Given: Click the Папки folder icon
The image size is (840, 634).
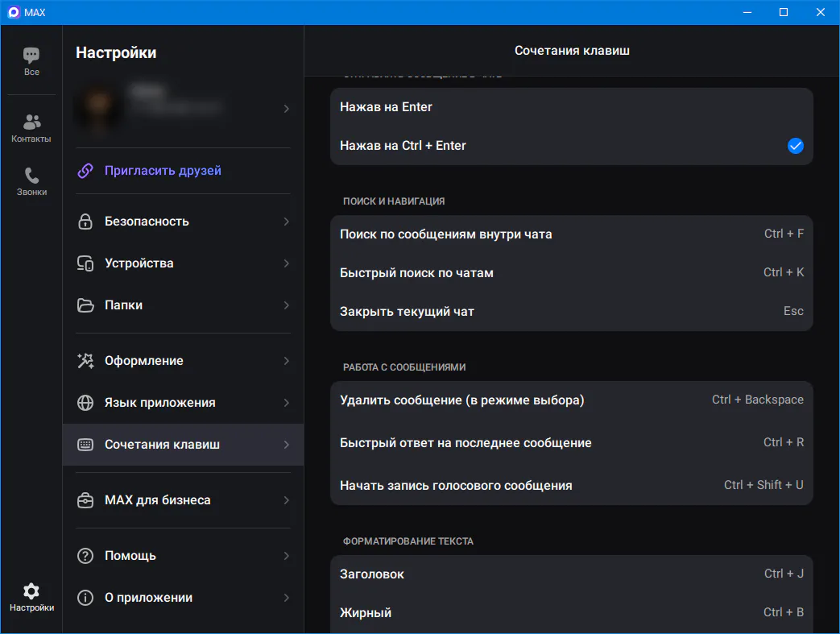Looking at the screenshot, I should (85, 305).
